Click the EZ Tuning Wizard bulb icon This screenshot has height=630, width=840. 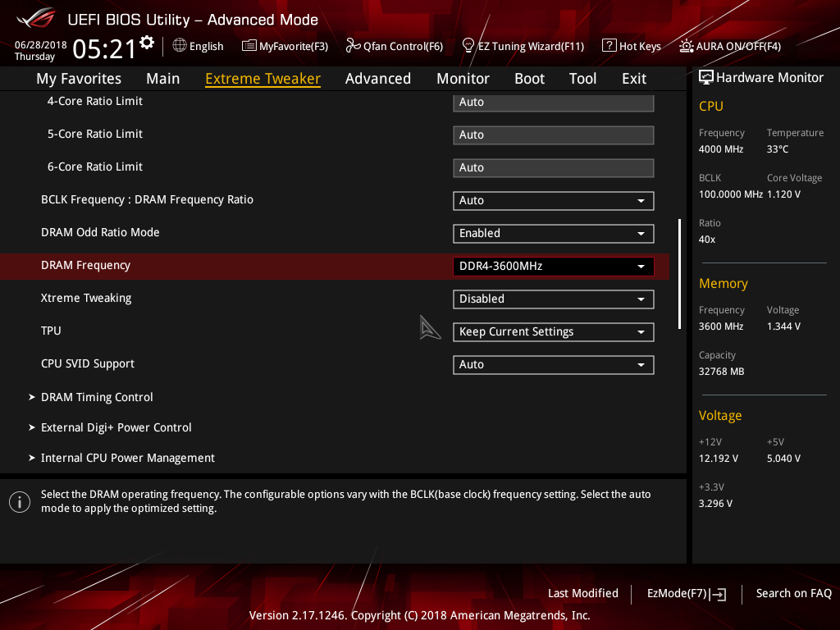tap(468, 46)
